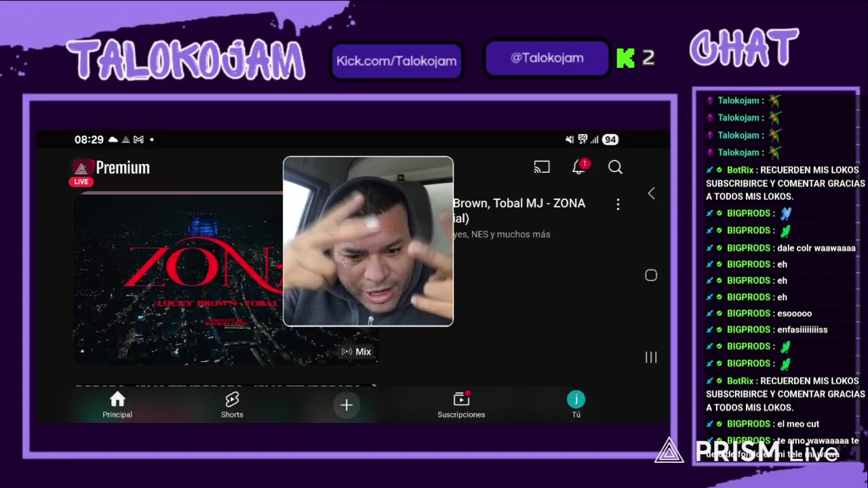Image resolution: width=868 pixels, height=488 pixels.
Task: Click the chat message 'enfasiiiiiiiiss'
Action: [802, 329]
